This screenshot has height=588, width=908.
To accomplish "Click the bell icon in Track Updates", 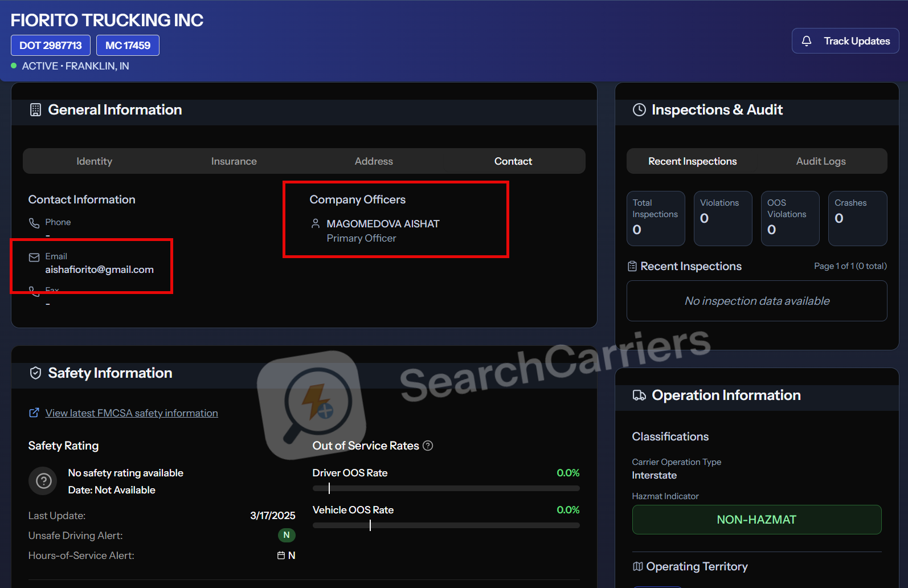I will pyautogui.click(x=807, y=41).
